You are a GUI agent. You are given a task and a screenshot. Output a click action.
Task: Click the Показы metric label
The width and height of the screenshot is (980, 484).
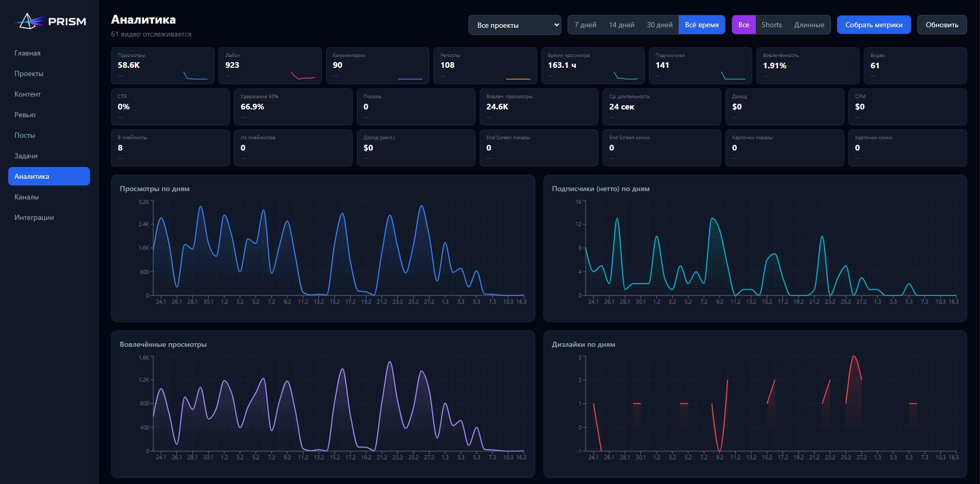tap(372, 97)
